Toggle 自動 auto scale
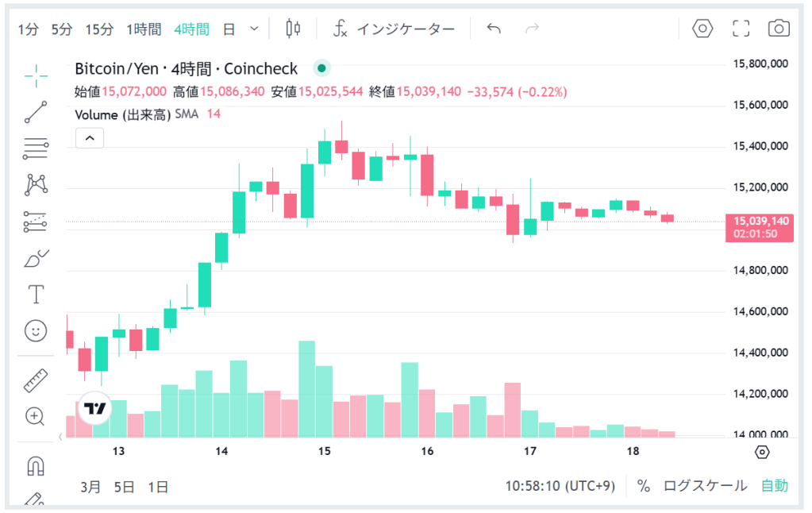The width and height of the screenshot is (812, 513). pyautogui.click(x=775, y=486)
